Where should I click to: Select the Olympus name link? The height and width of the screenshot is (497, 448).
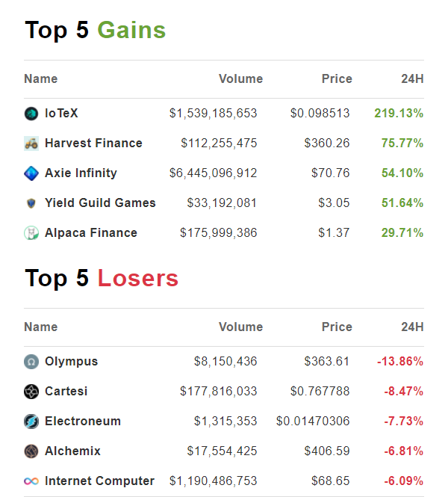pyautogui.click(x=71, y=362)
